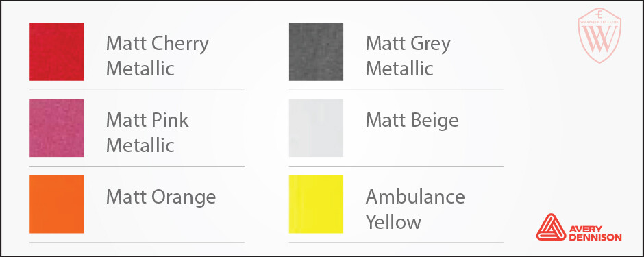The image size is (644, 257).
Task: Click the Avery Dennison wordmark text
Action: 595,233
